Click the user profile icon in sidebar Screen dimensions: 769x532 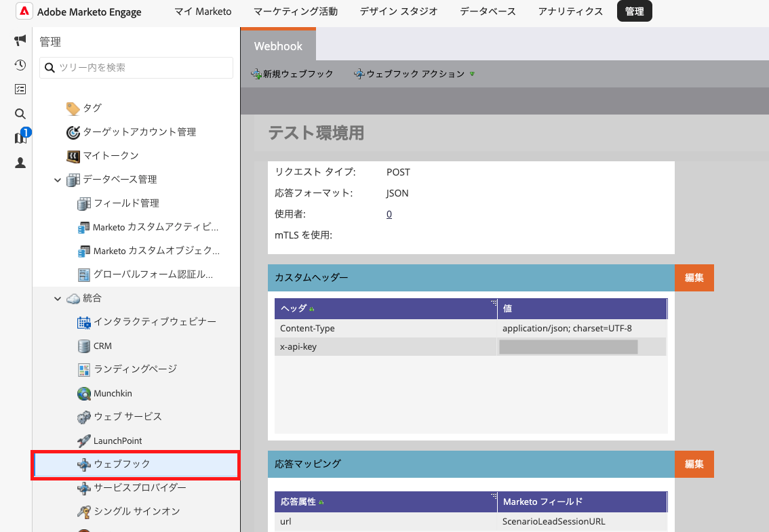tap(20, 162)
